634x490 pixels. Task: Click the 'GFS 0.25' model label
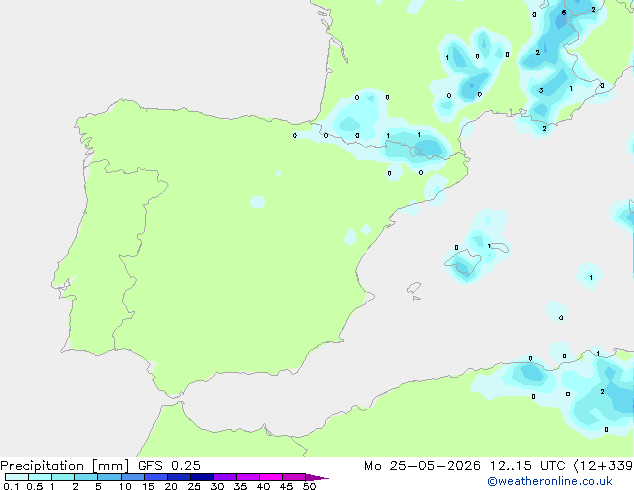click(169, 466)
